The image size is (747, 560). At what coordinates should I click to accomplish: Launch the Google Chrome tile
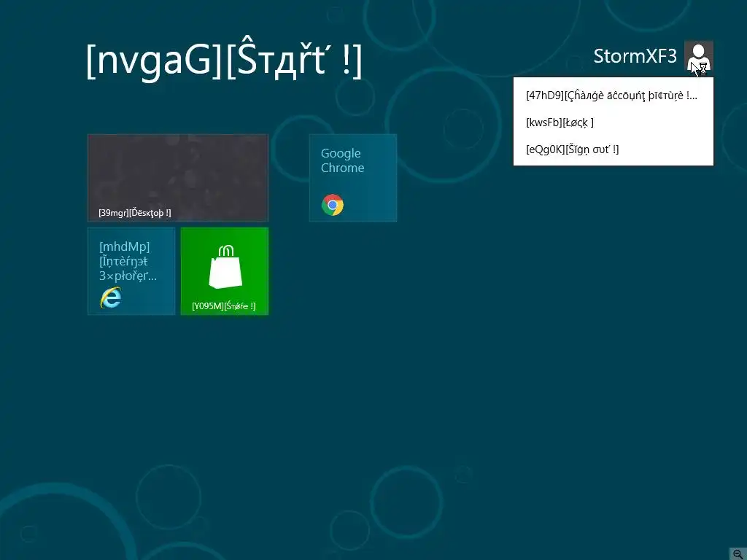point(352,178)
